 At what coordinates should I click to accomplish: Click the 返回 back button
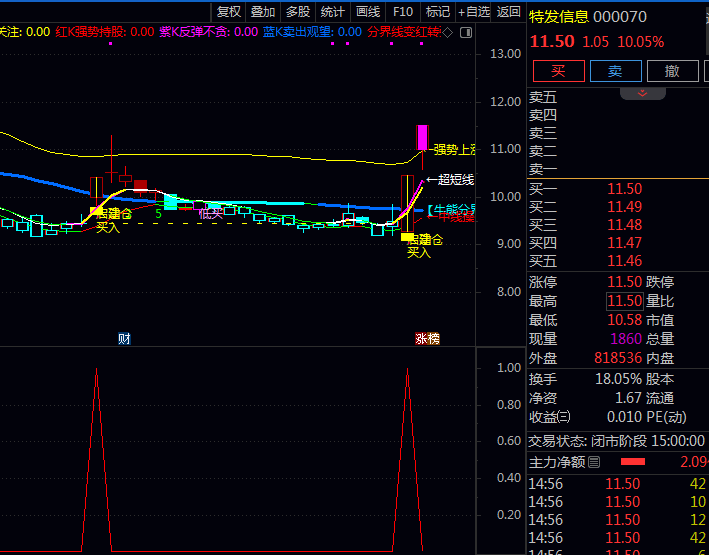[509, 12]
